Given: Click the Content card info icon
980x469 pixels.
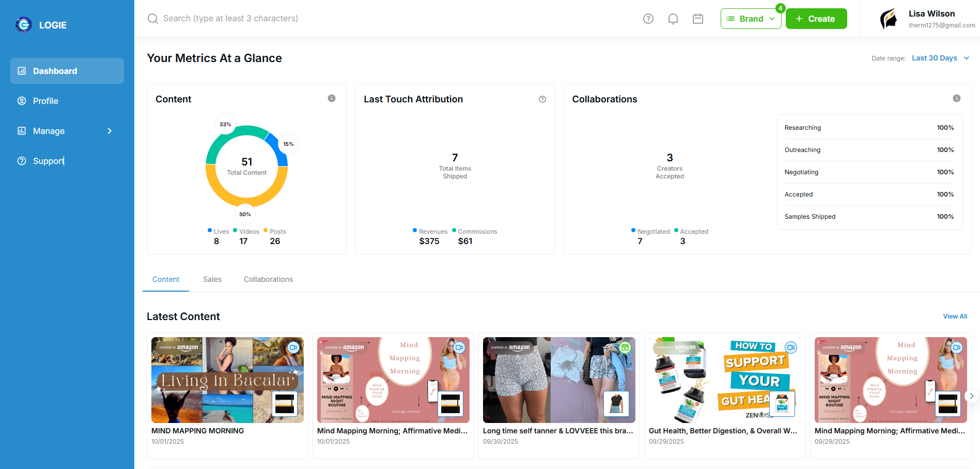Looking at the screenshot, I should 332,98.
